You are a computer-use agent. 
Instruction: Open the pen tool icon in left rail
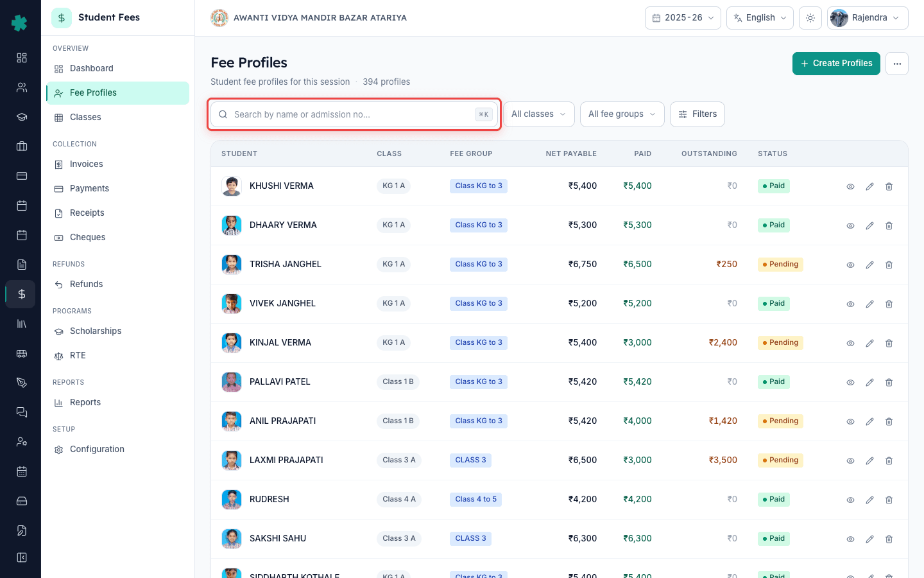(x=22, y=383)
